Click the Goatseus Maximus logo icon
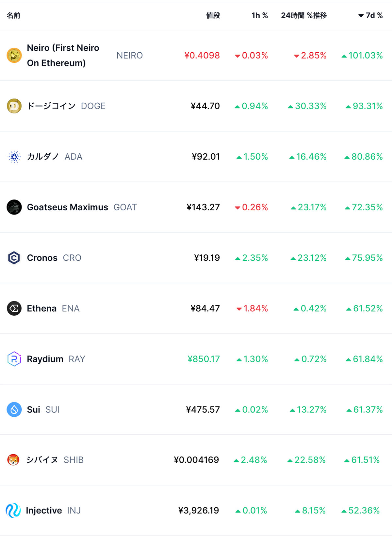This screenshot has height=536, width=392. 14,207
